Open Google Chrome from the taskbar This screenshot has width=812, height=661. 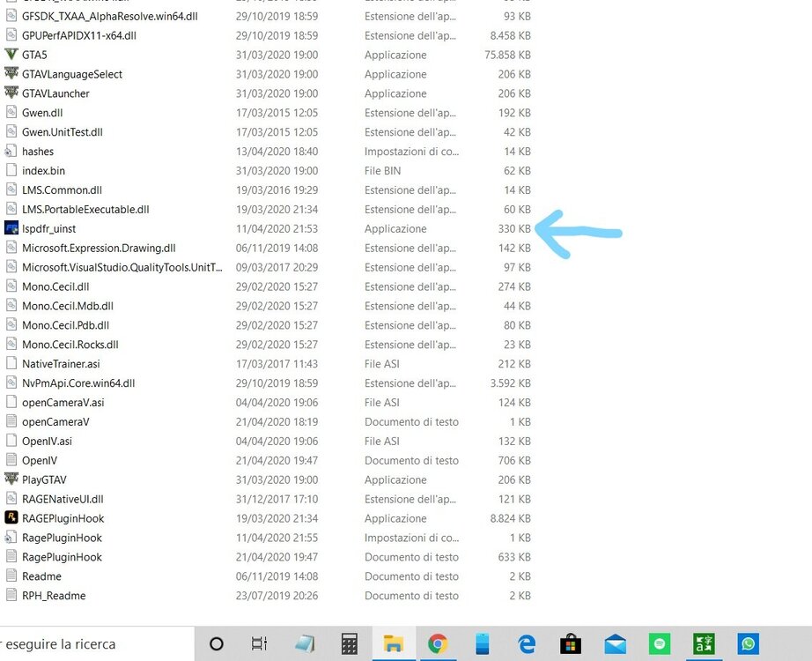pos(438,643)
